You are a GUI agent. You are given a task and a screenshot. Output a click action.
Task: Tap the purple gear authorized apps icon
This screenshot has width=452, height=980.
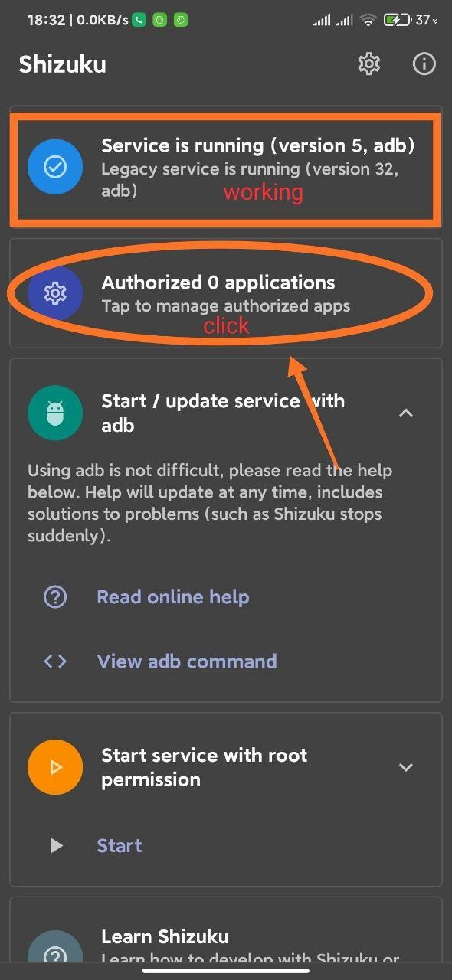point(55,292)
